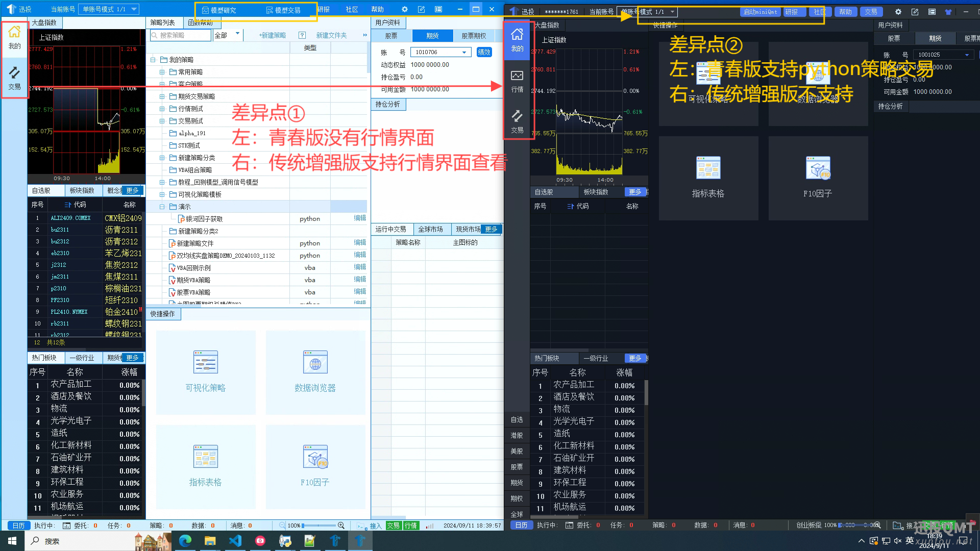Open 单账号模式 1/1 dropdown in left window

[109, 9]
